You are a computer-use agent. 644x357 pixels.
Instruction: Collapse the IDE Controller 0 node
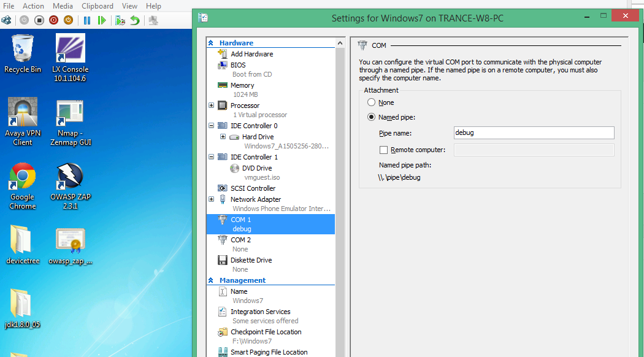tap(211, 125)
